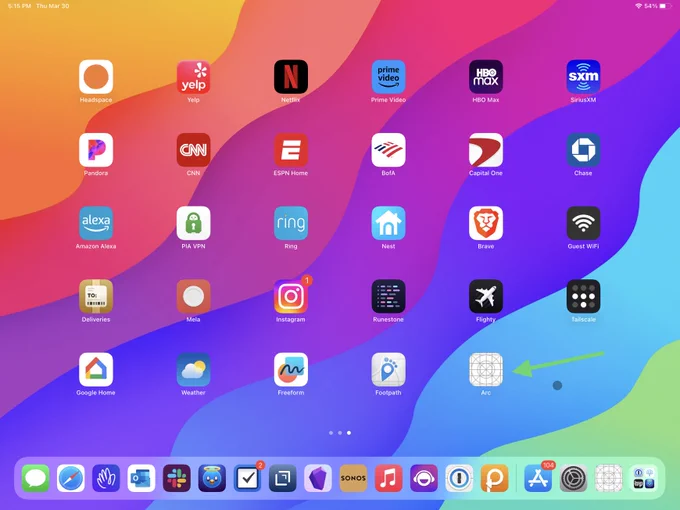Open the Headspace app
Screen dimensions: 680x510
(x=96, y=77)
